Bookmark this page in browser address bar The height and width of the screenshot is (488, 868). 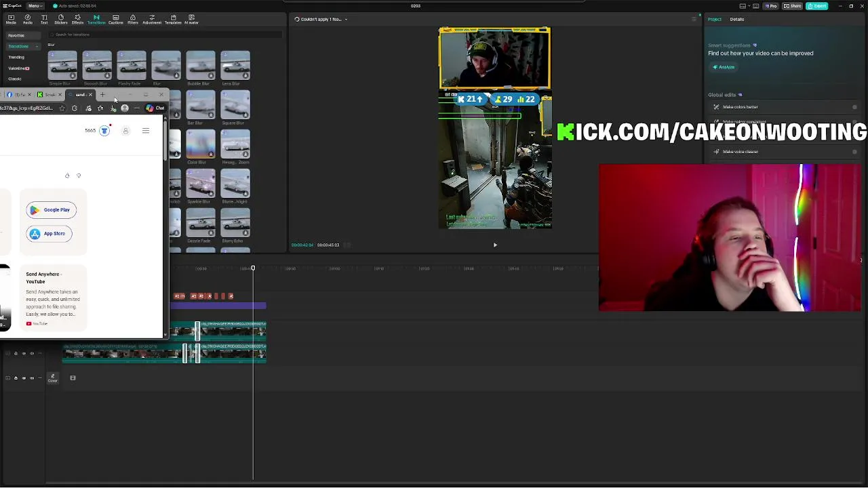coord(62,108)
